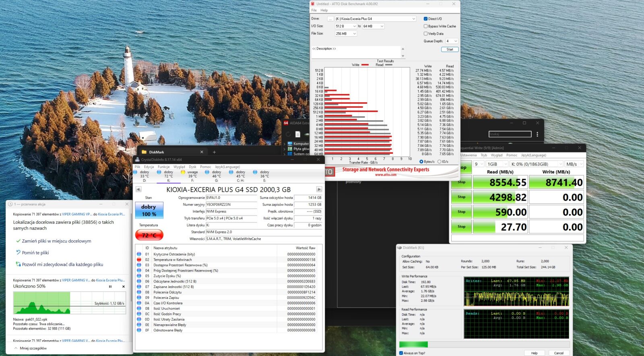Enable Bypass Write Cache

pyautogui.click(x=425, y=26)
